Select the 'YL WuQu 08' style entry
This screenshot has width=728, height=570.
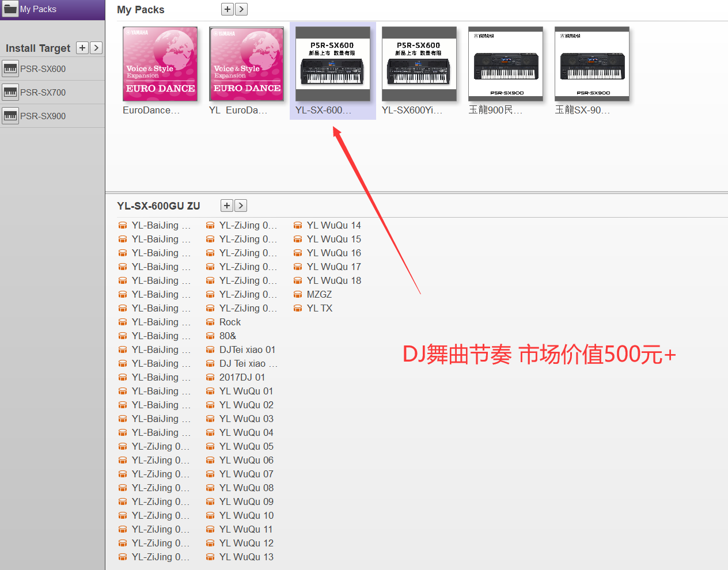[247, 488]
